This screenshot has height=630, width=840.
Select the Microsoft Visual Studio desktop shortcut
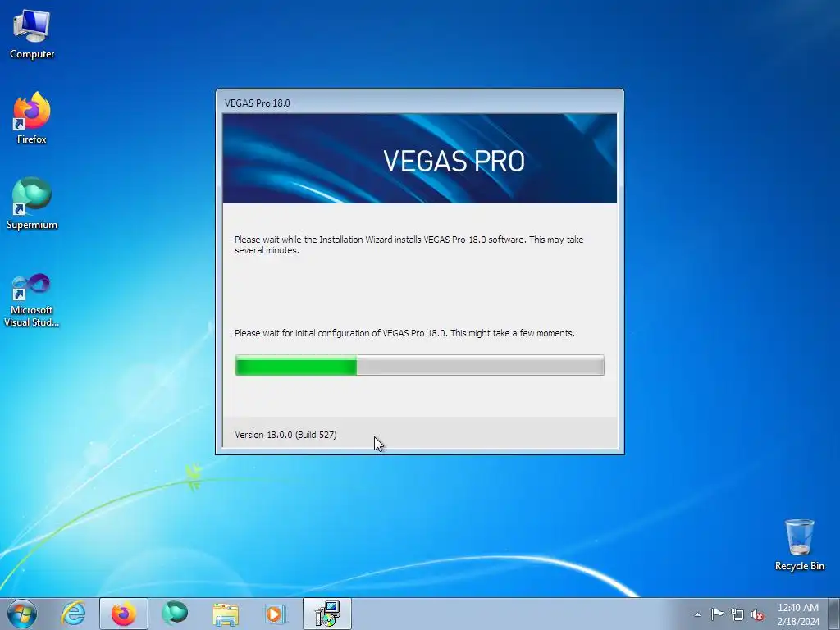pos(32,300)
